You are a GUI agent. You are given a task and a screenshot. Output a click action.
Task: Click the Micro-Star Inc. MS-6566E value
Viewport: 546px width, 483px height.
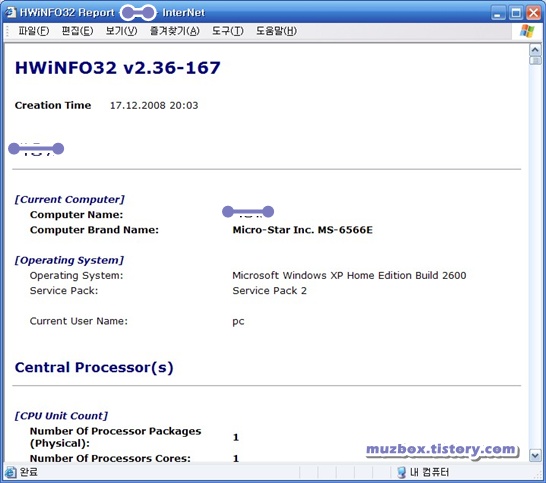click(303, 230)
